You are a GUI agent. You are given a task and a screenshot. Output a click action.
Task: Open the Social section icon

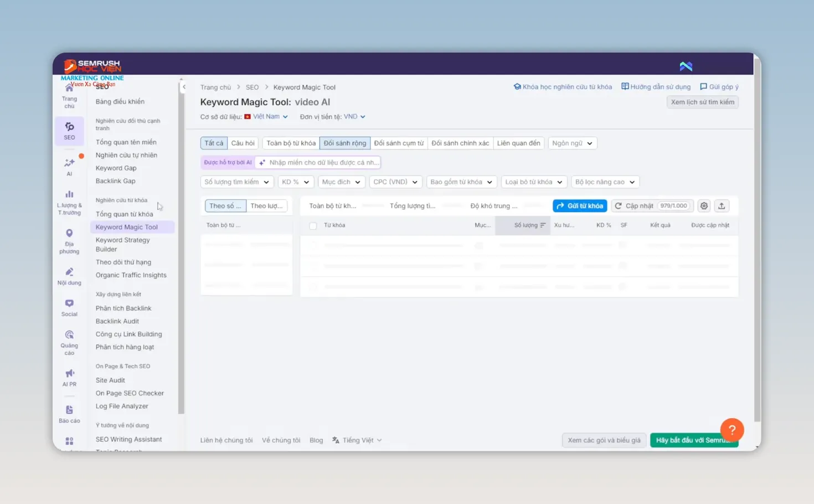click(x=69, y=307)
